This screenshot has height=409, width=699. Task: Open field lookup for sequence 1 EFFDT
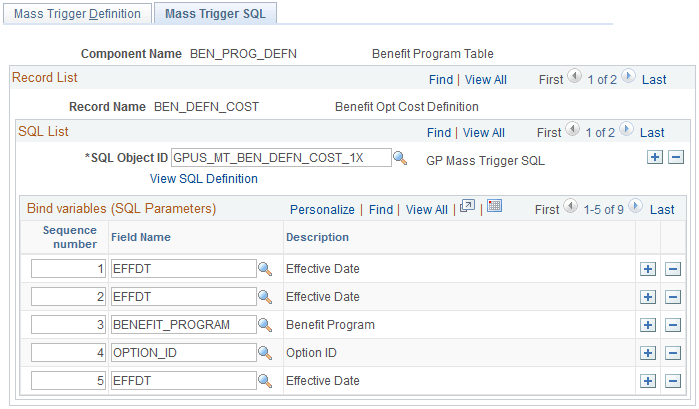pyautogui.click(x=265, y=269)
